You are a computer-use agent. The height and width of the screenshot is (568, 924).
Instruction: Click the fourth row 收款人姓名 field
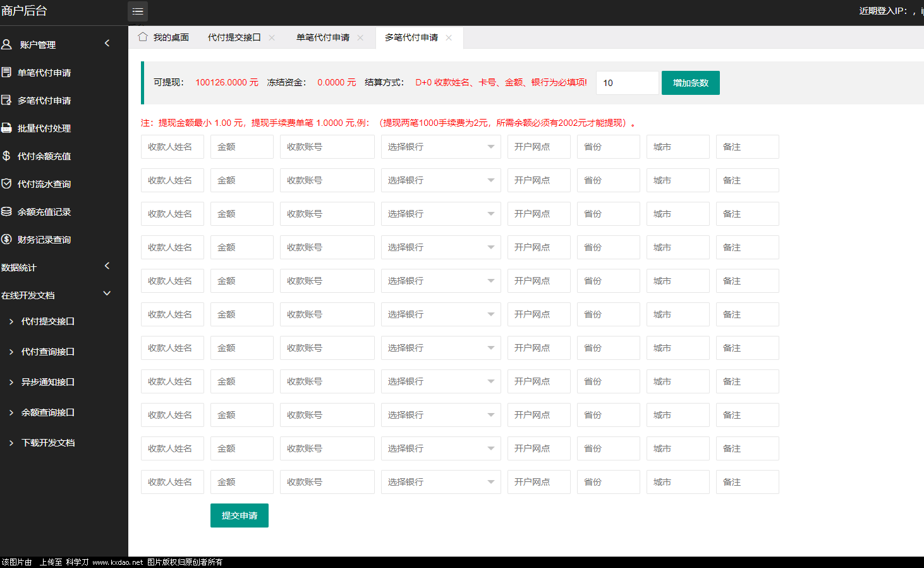173,247
